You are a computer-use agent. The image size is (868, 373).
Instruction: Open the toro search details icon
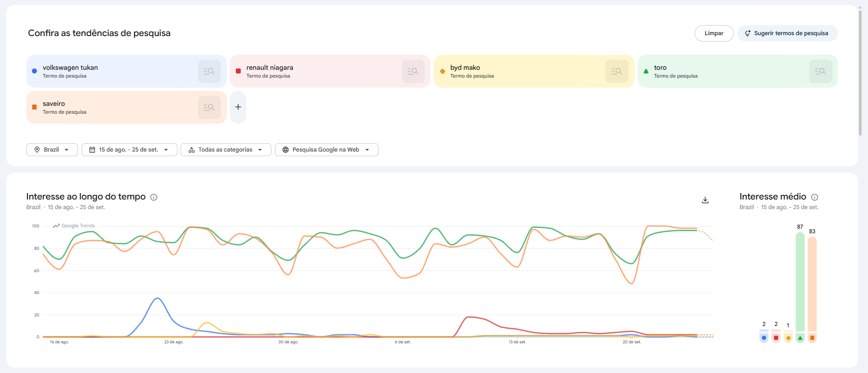pos(821,71)
